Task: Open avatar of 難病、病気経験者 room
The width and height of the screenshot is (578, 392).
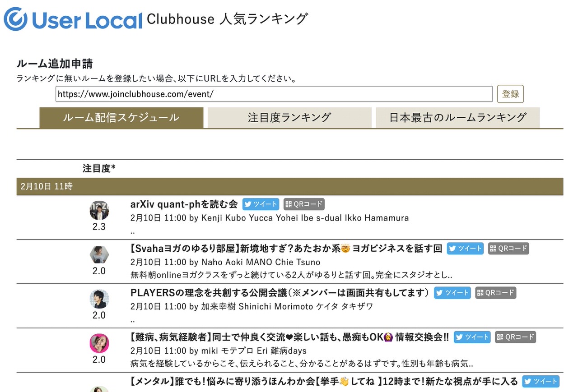Action: pyautogui.click(x=99, y=343)
